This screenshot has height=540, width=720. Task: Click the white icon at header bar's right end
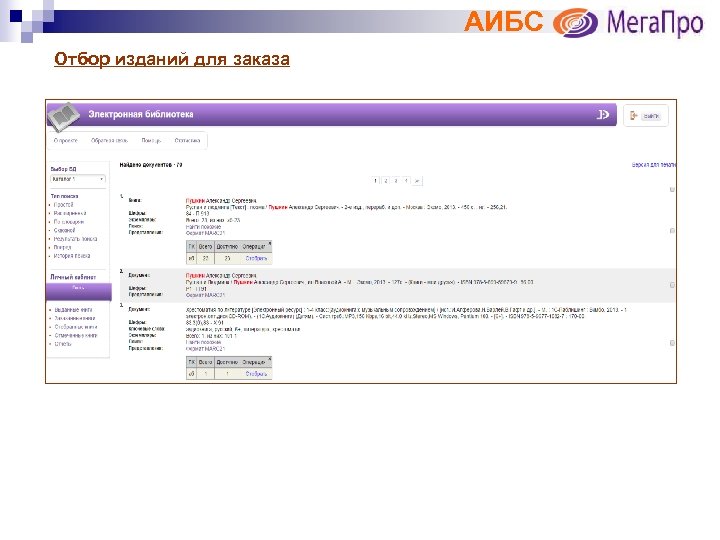click(602, 114)
